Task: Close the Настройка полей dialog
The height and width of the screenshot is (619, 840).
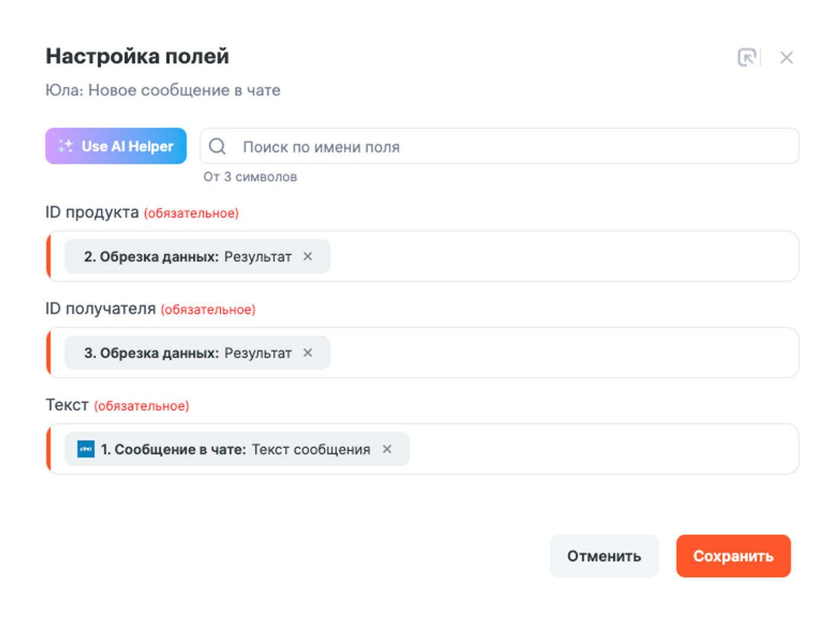Action: [x=786, y=57]
